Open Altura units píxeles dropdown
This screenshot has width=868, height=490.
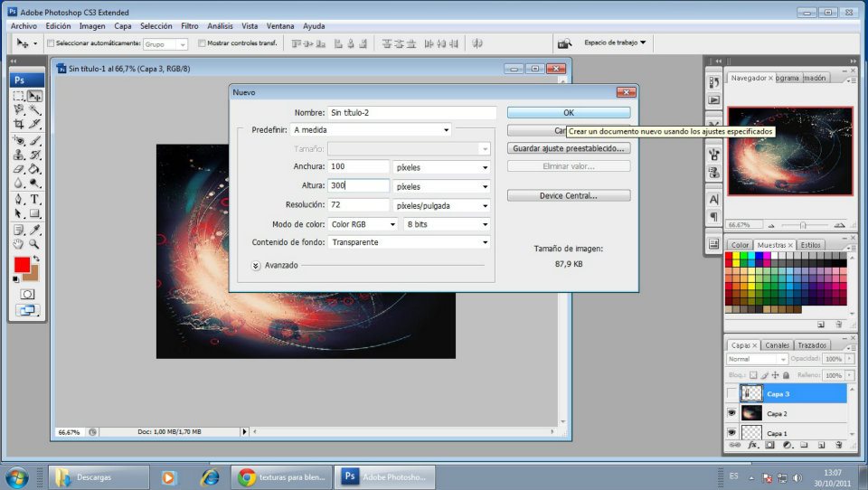point(441,186)
